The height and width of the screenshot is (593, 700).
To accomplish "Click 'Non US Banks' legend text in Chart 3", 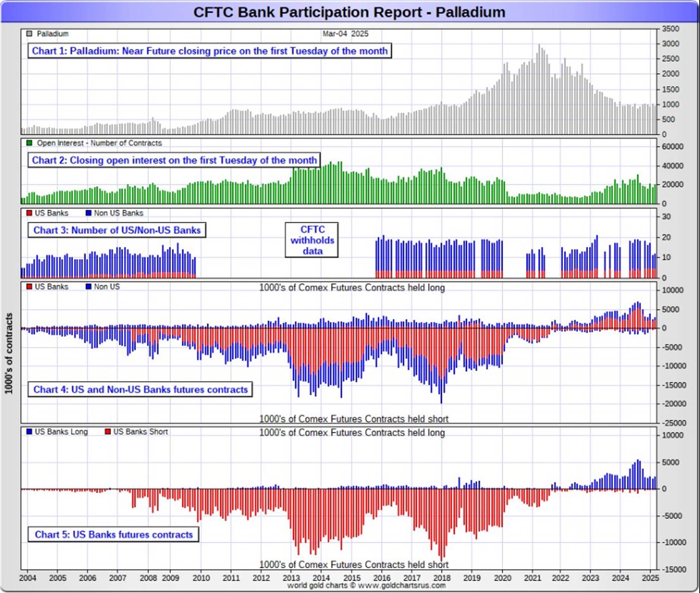I will click(x=119, y=213).
